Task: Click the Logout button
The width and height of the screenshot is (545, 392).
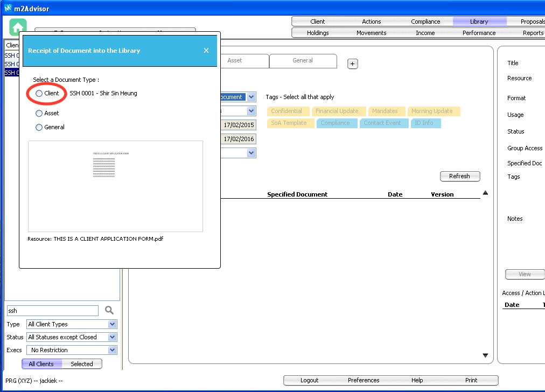Action: click(x=309, y=380)
